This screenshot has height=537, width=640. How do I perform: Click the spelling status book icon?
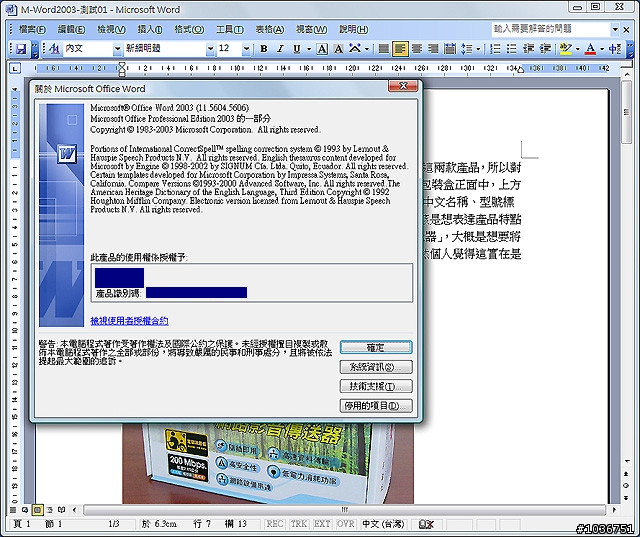coord(426,524)
